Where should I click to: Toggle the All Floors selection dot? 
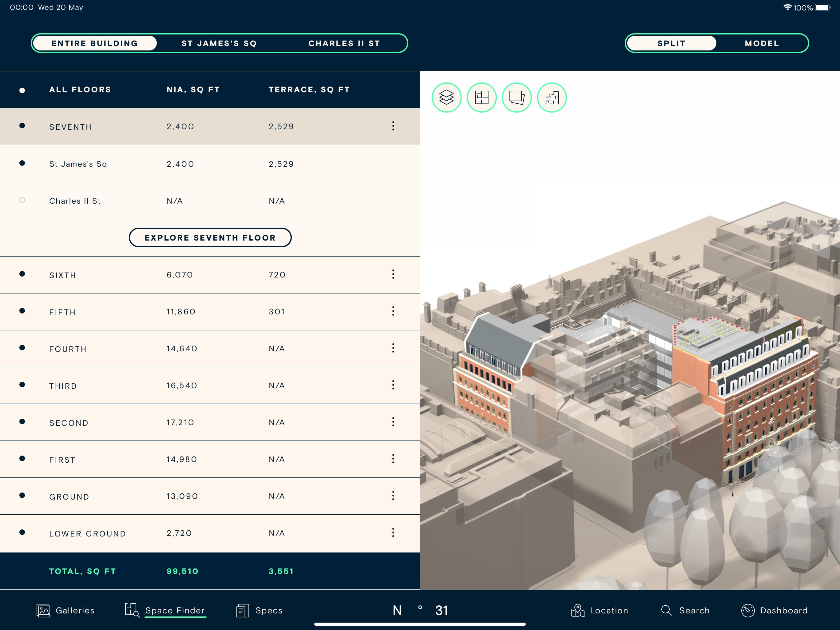22,90
